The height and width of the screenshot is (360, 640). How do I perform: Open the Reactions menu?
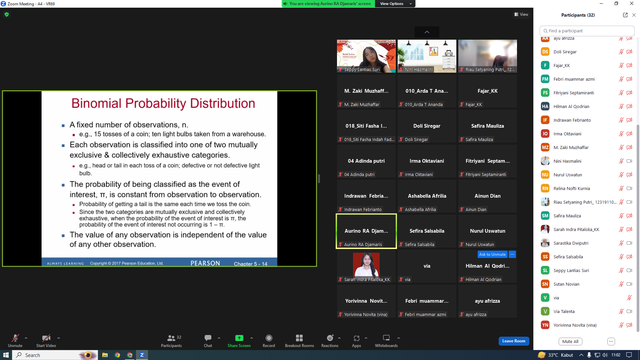(329, 340)
